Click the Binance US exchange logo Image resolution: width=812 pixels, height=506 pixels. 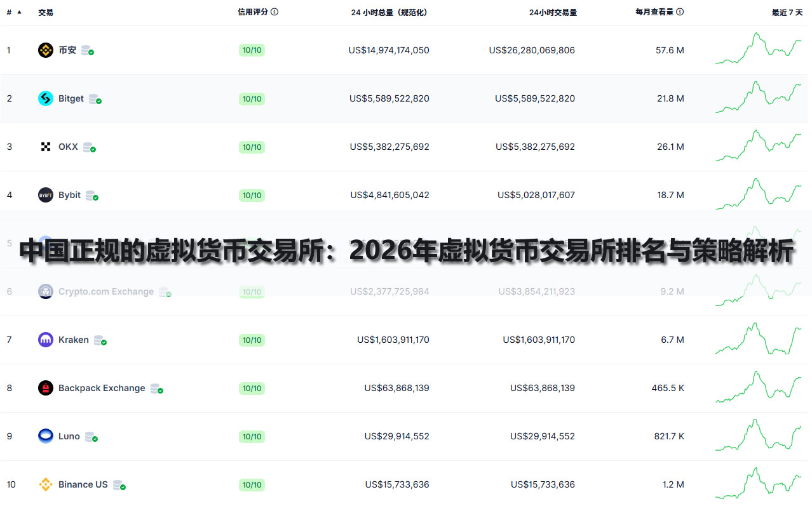pyautogui.click(x=46, y=484)
